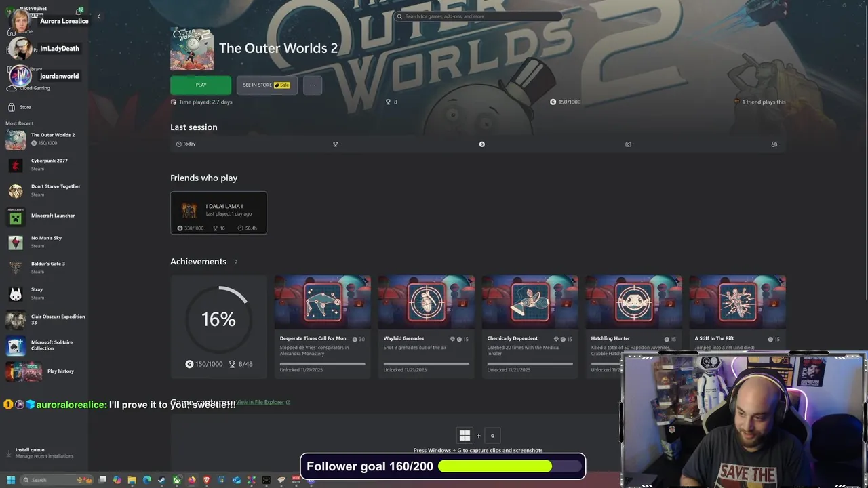This screenshot has width=868, height=488.
Task: Click the Last session trophy icon
Action: [335, 144]
